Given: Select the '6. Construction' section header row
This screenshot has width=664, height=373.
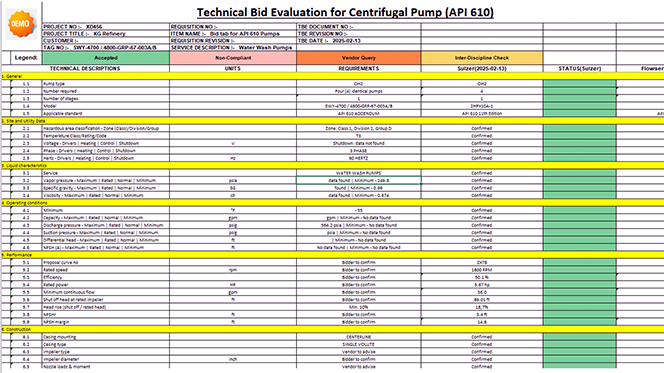Looking at the screenshot, I should click(332, 329).
